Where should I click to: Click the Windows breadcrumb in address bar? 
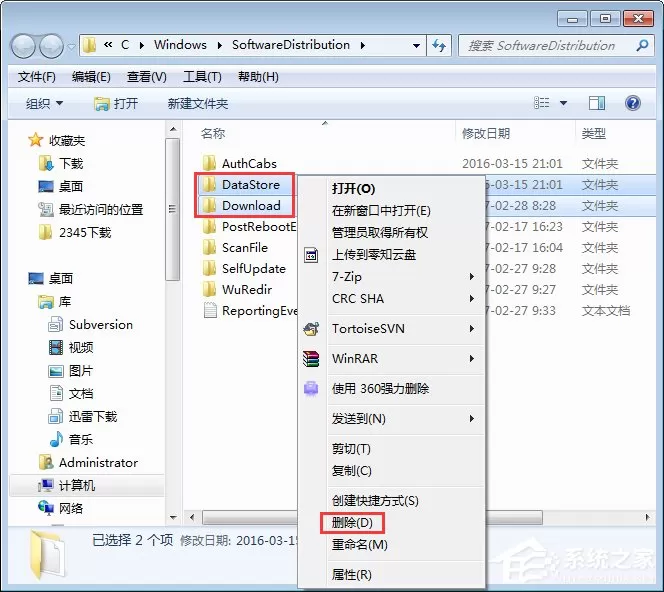click(x=180, y=45)
